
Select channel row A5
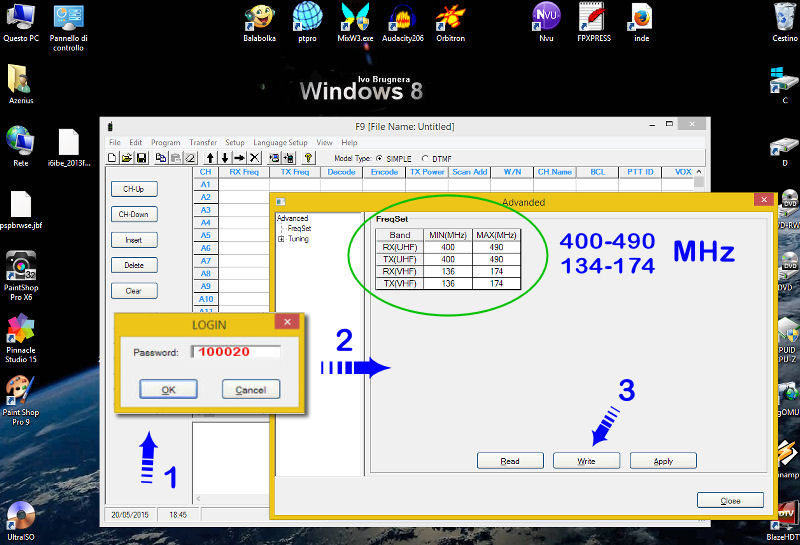206,235
